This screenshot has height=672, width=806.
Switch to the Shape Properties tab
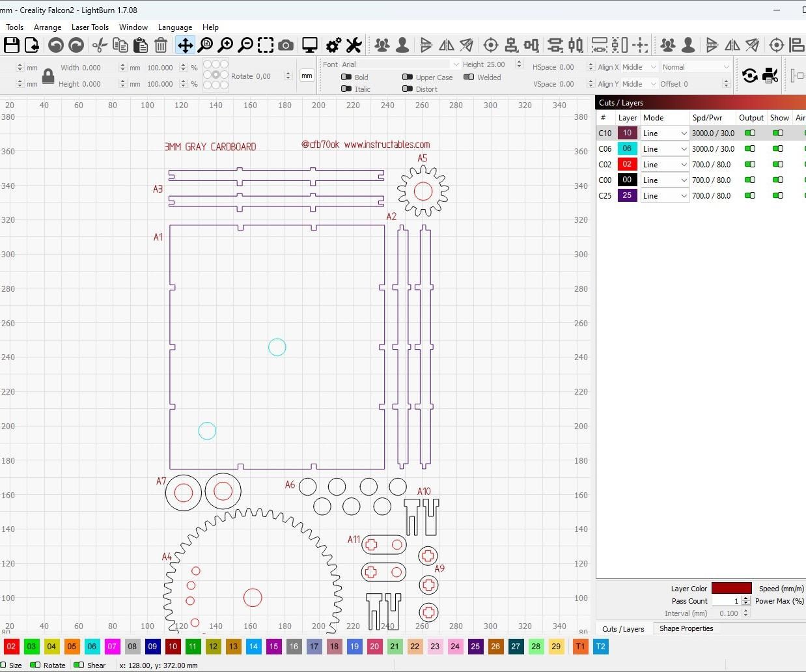click(686, 628)
